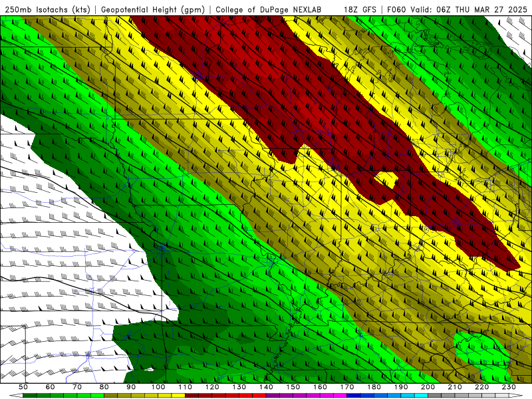Click the 'College of DuPage NEXLAB' label

[268, 9]
